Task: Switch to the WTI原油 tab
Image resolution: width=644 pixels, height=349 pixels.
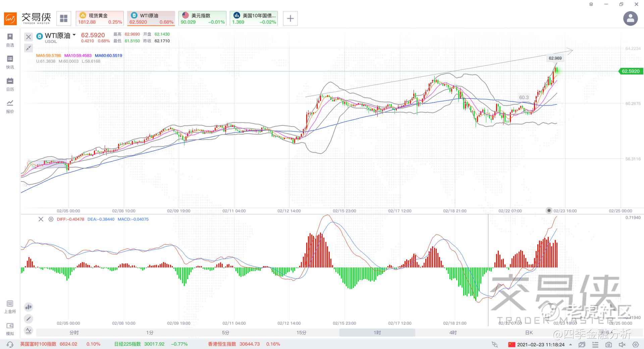Action: coord(151,18)
